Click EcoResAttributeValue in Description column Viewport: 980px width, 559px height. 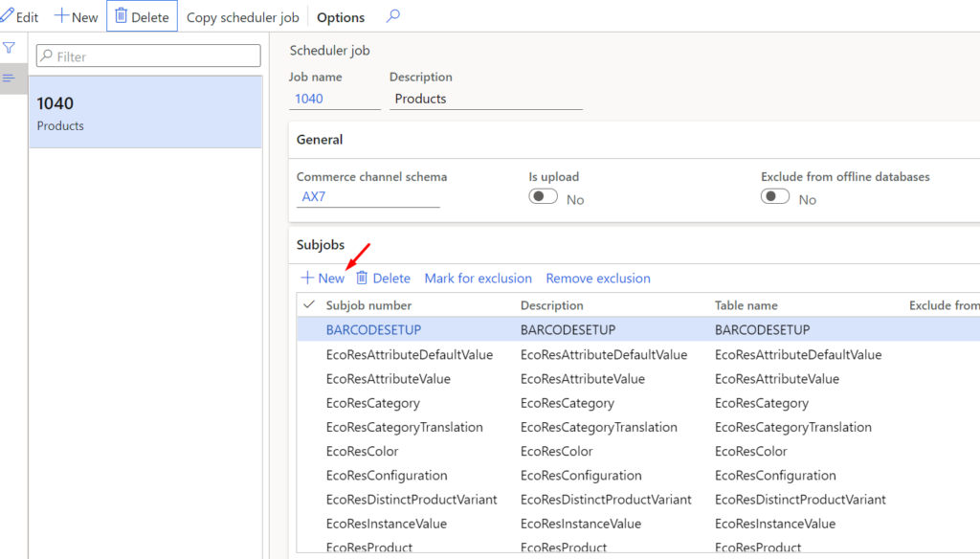(x=583, y=379)
